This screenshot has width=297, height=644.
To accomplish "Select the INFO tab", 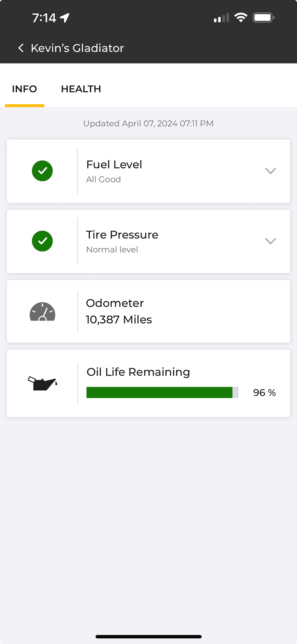I will click(x=25, y=89).
